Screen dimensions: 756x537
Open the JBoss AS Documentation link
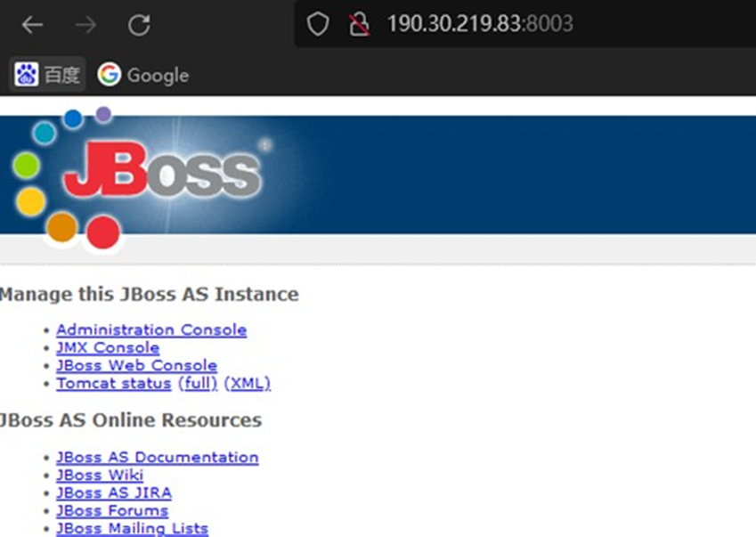coord(158,457)
